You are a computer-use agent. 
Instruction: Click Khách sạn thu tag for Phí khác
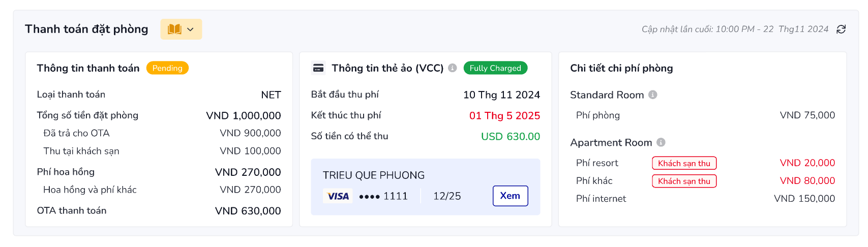point(684,181)
